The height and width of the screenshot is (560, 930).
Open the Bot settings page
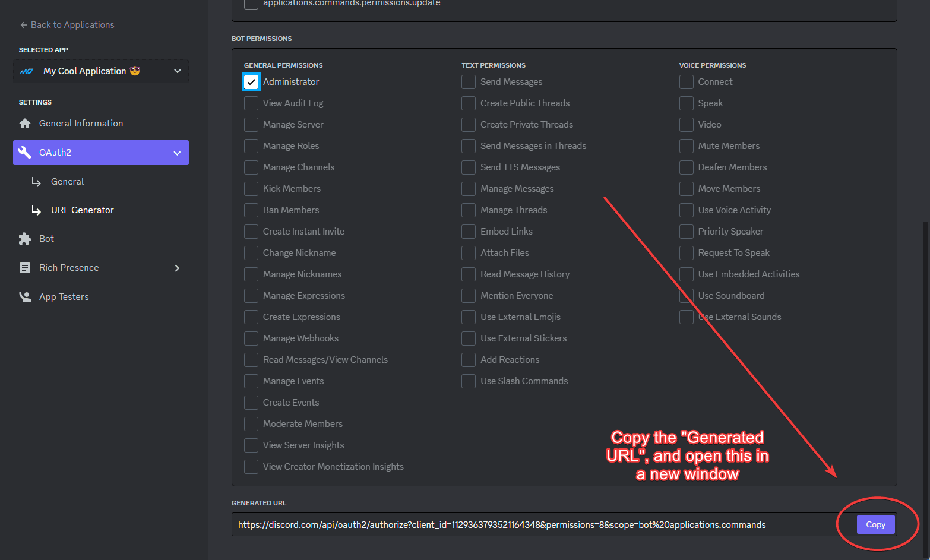101,239
